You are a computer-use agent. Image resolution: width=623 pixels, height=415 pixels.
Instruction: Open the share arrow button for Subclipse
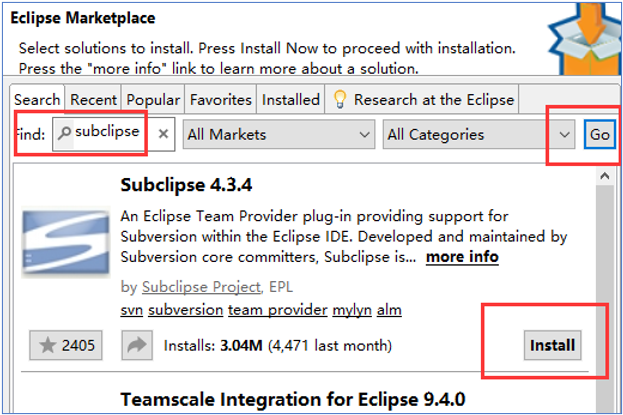pos(137,345)
